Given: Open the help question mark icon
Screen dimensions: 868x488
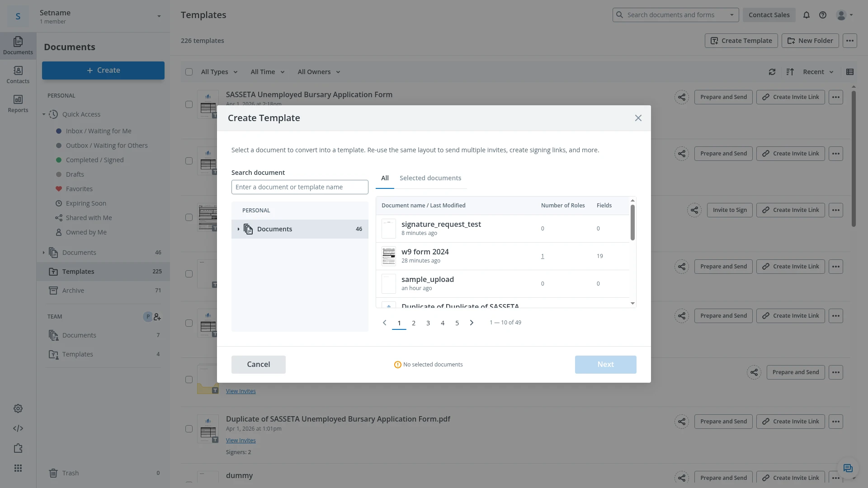Looking at the screenshot, I should 823,15.
